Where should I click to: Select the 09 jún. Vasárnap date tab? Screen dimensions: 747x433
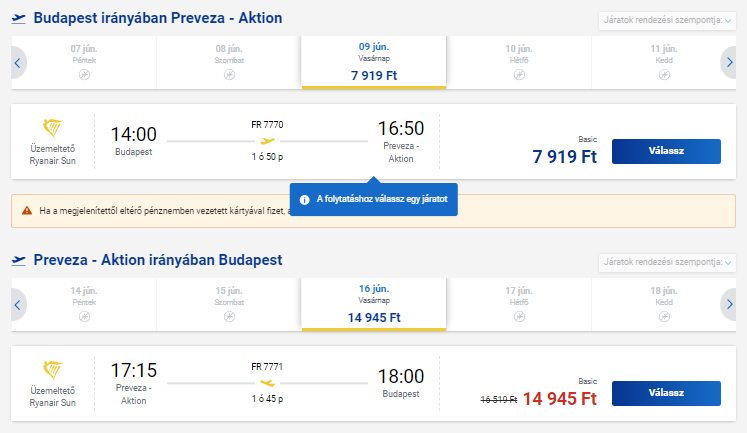tap(374, 62)
